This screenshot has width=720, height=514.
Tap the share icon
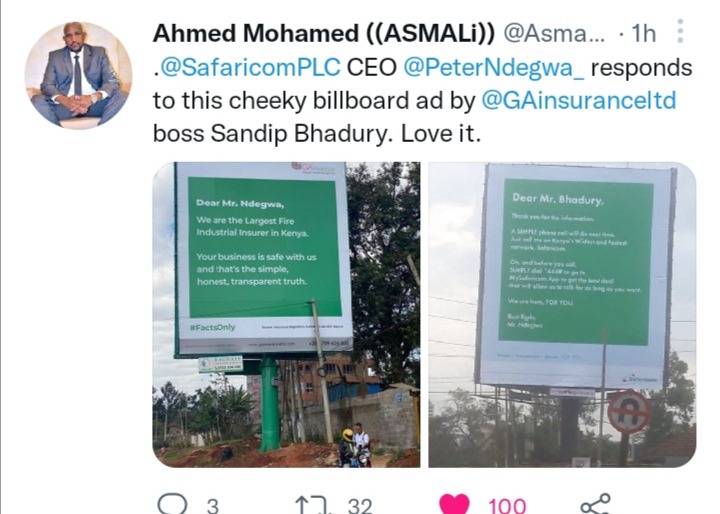point(596,504)
